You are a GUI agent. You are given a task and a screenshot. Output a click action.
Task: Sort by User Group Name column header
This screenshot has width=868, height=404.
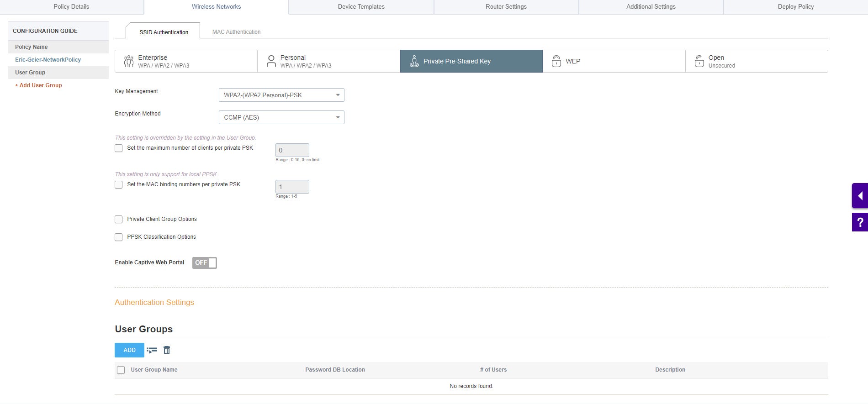point(154,370)
